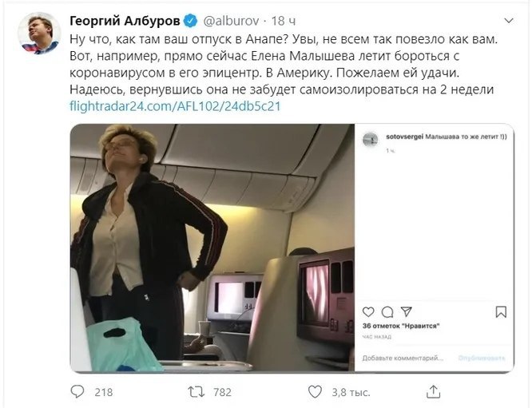Click the sotovsergei Instagram username
The height and width of the screenshot is (408, 532).
tap(404, 137)
